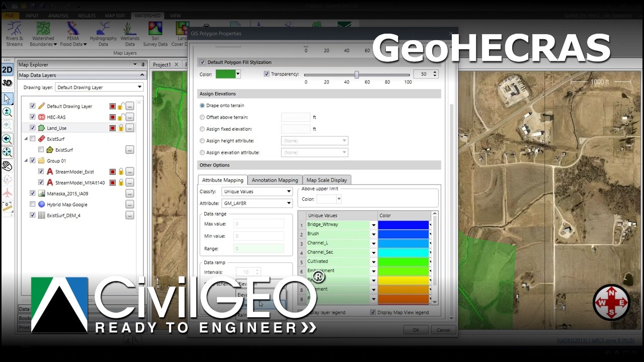Open options for Hybrid Map Google (…)
The width and height of the screenshot is (644, 362).
[130, 205]
